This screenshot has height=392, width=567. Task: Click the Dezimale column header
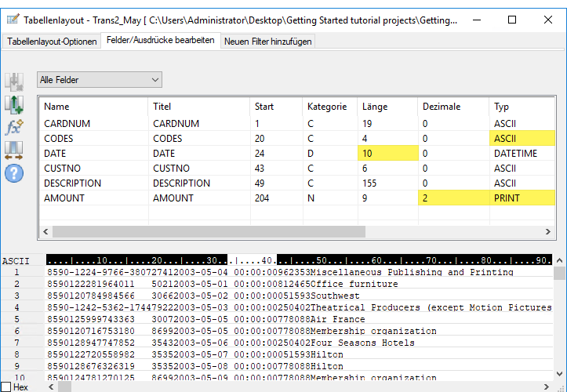[442, 107]
